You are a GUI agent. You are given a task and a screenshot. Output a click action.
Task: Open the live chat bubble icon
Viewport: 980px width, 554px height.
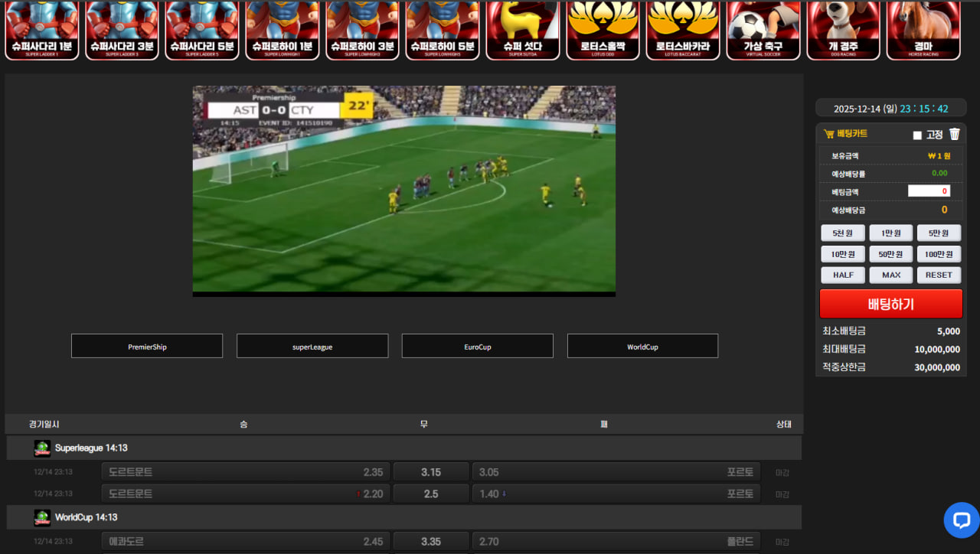962,520
